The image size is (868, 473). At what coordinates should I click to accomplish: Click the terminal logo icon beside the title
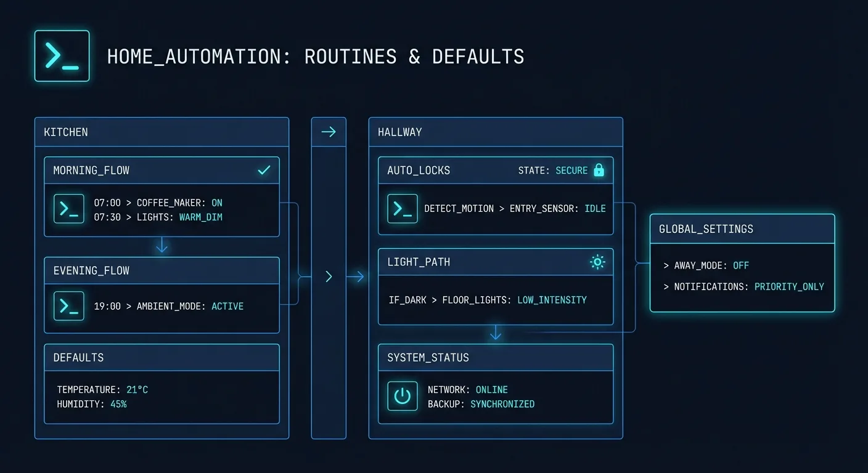point(62,56)
